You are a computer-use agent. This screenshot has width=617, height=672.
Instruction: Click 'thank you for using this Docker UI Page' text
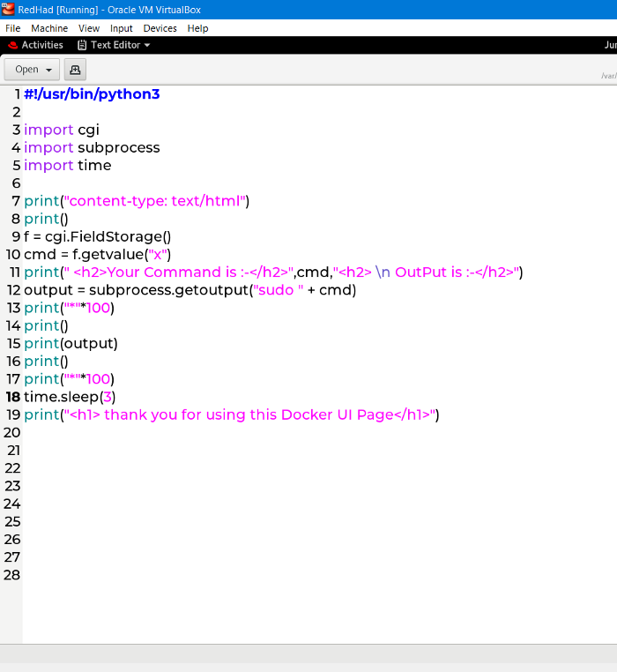(x=249, y=414)
